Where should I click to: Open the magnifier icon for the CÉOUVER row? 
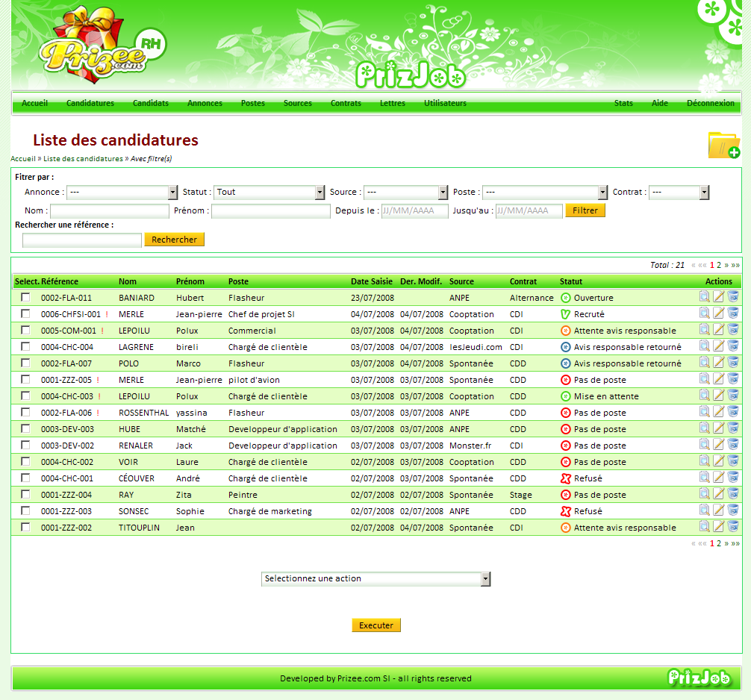click(705, 478)
